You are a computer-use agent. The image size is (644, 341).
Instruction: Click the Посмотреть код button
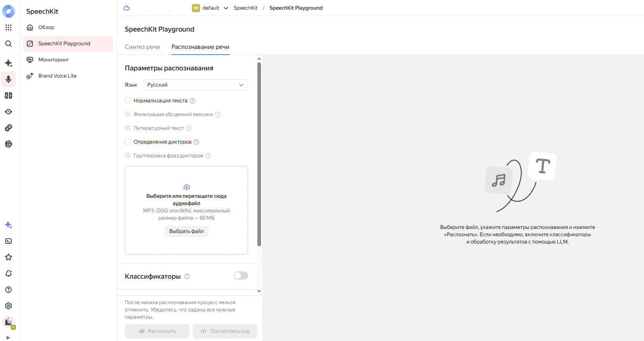225,331
